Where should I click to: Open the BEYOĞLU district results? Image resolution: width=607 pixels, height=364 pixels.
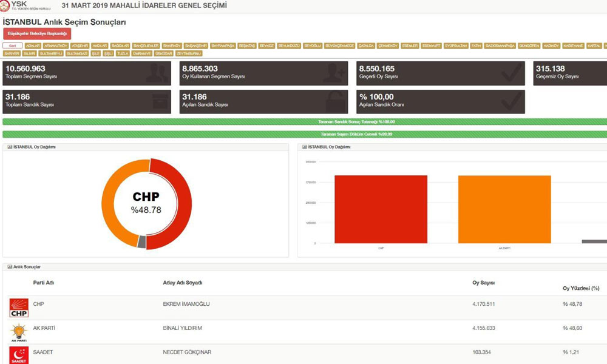[x=313, y=45]
